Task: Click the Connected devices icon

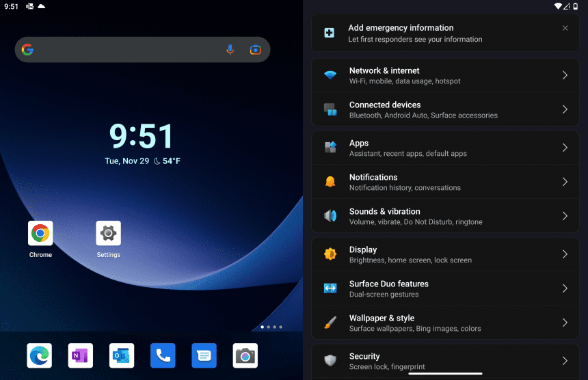Action: coord(330,109)
